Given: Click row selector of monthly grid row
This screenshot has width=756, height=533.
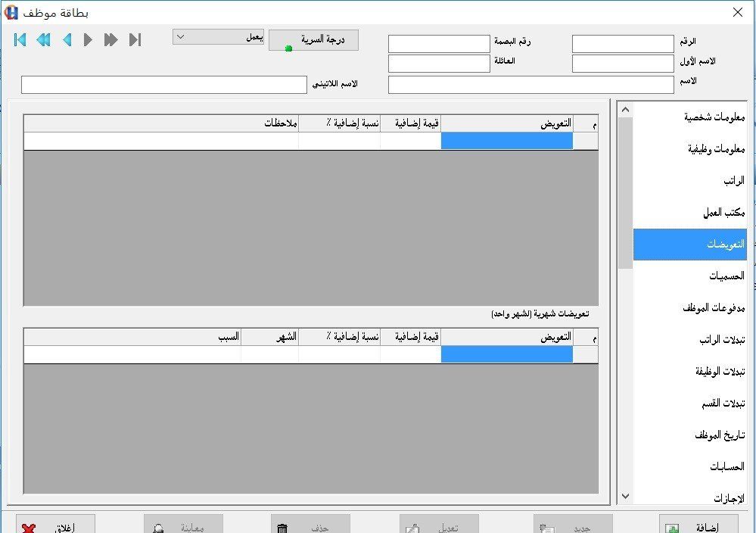Looking at the screenshot, I should (x=585, y=354).
